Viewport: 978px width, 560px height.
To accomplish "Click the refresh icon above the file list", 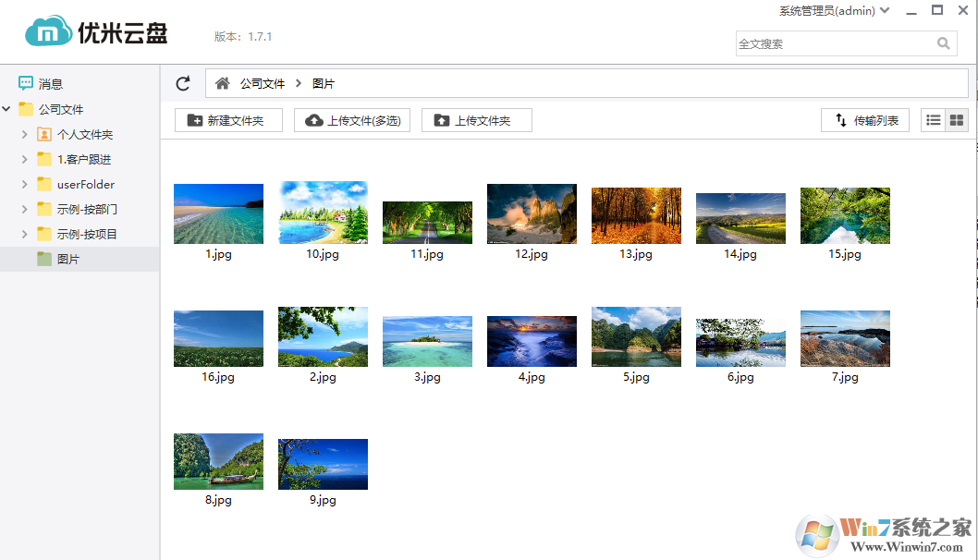I will point(182,82).
